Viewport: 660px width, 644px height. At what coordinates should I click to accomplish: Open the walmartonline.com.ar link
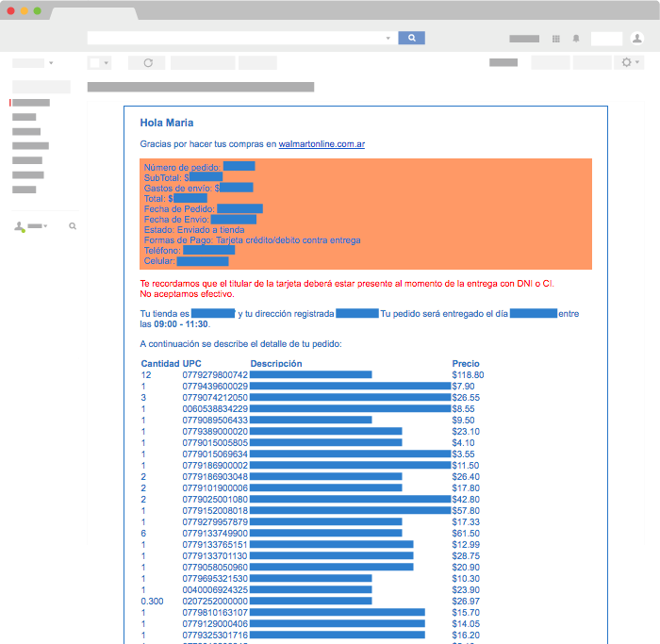pyautogui.click(x=322, y=144)
